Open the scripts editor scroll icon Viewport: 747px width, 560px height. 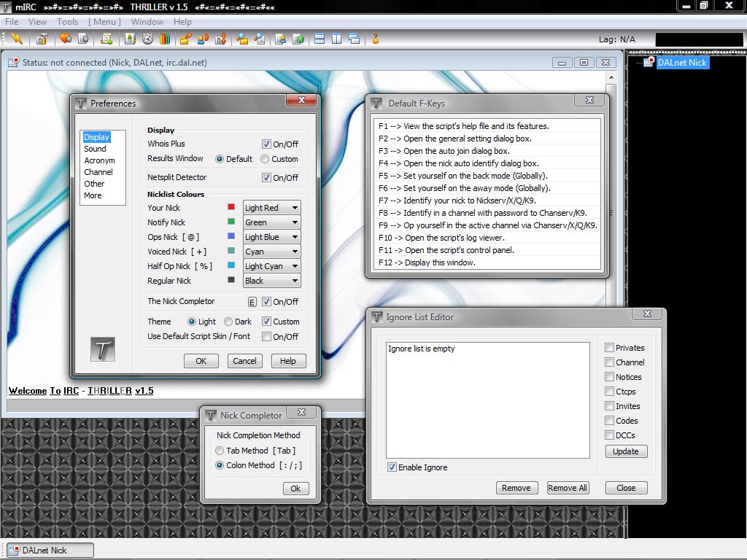[x=107, y=39]
